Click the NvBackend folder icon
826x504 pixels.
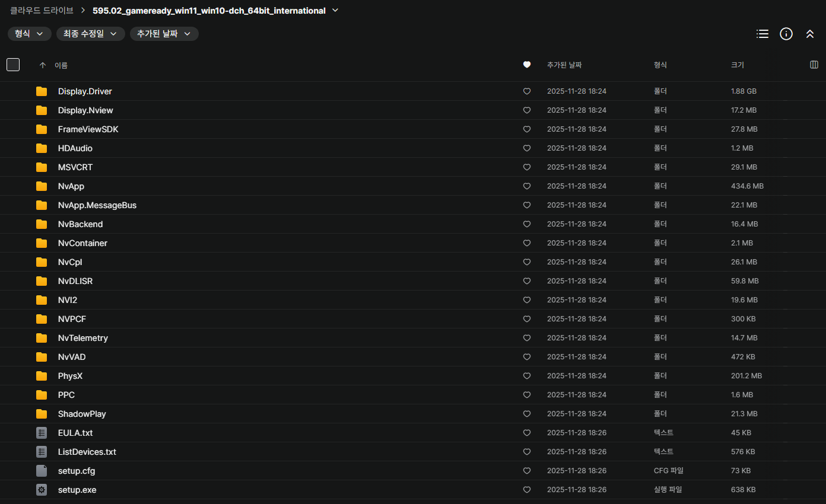[42, 224]
